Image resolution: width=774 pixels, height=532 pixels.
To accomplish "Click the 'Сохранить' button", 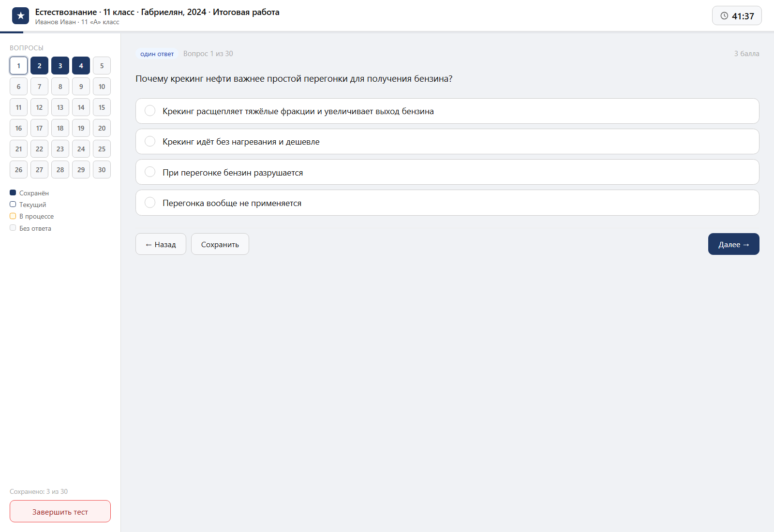I will click(220, 244).
